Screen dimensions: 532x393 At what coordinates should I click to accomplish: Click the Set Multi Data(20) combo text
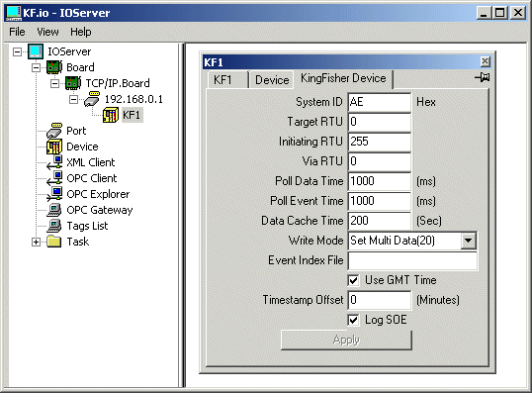(x=393, y=241)
